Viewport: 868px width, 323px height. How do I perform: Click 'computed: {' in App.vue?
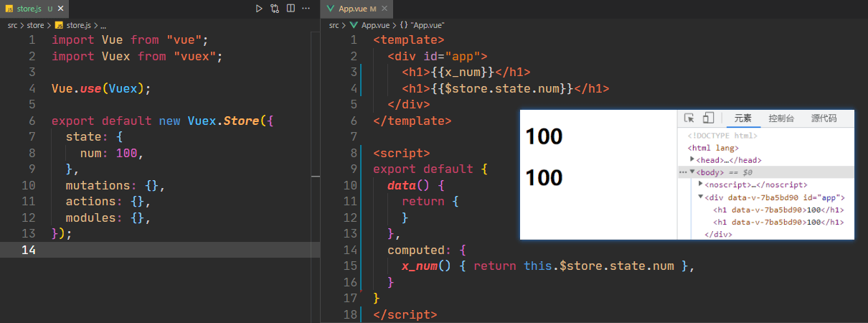(x=427, y=250)
